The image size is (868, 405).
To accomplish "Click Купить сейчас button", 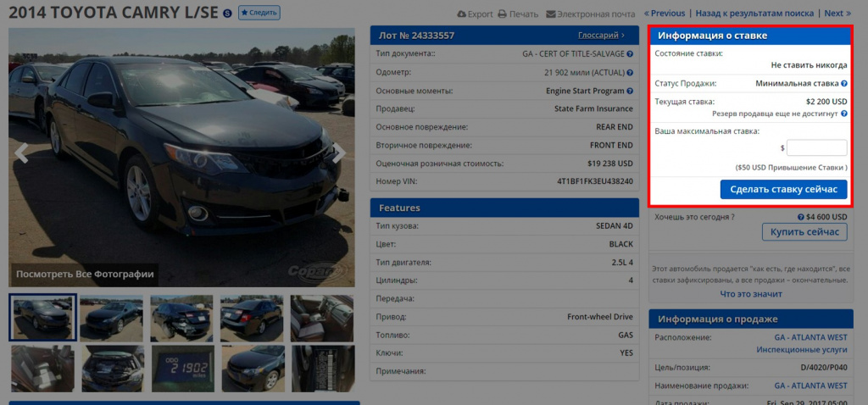I will 804,232.
